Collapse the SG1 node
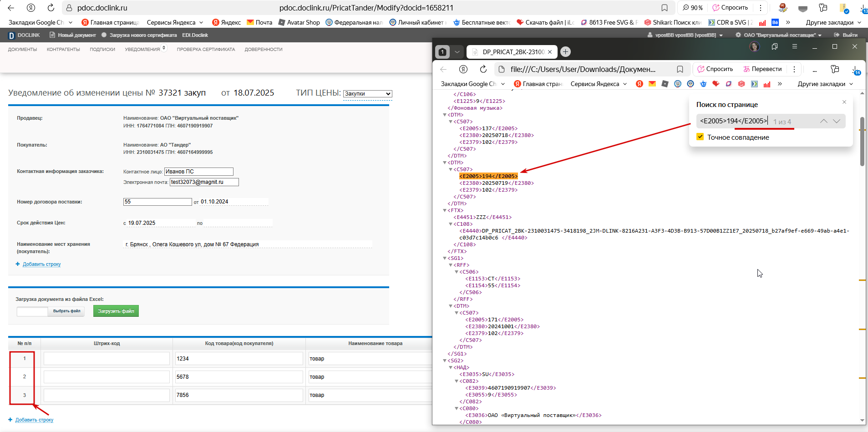The width and height of the screenshot is (868, 432). pyautogui.click(x=445, y=258)
